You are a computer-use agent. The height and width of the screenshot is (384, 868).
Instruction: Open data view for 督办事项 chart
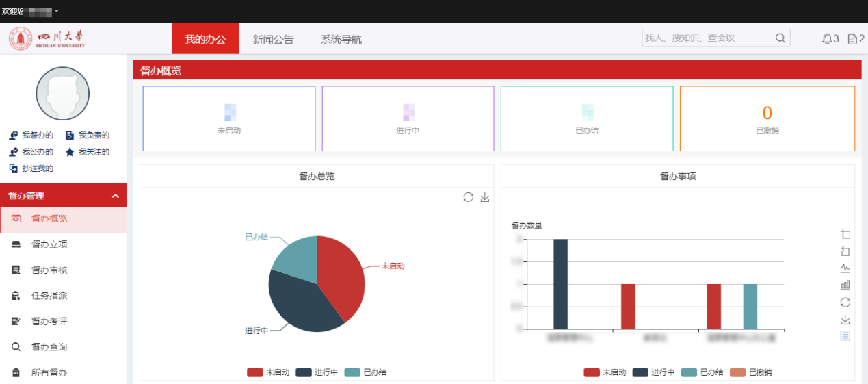click(845, 335)
